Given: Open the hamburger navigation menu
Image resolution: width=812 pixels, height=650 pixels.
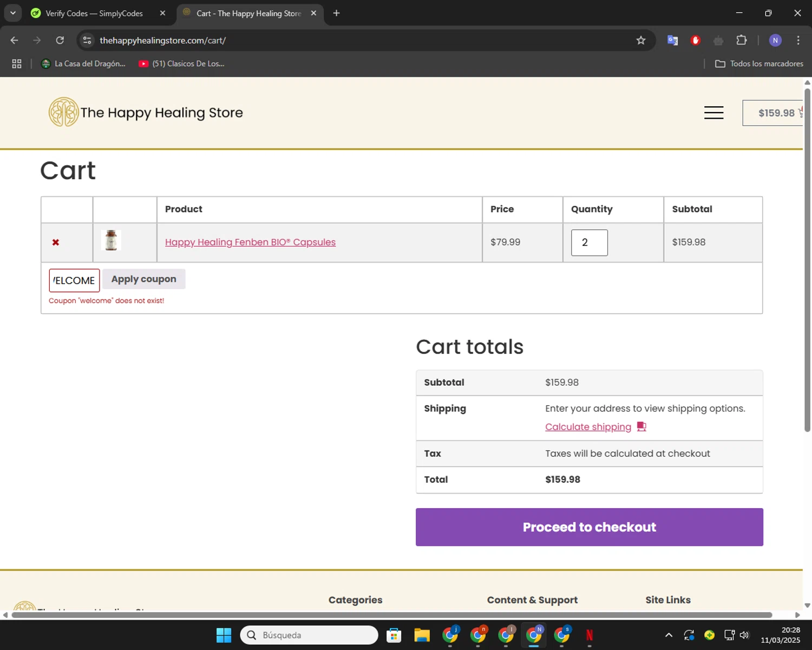Looking at the screenshot, I should click(713, 113).
